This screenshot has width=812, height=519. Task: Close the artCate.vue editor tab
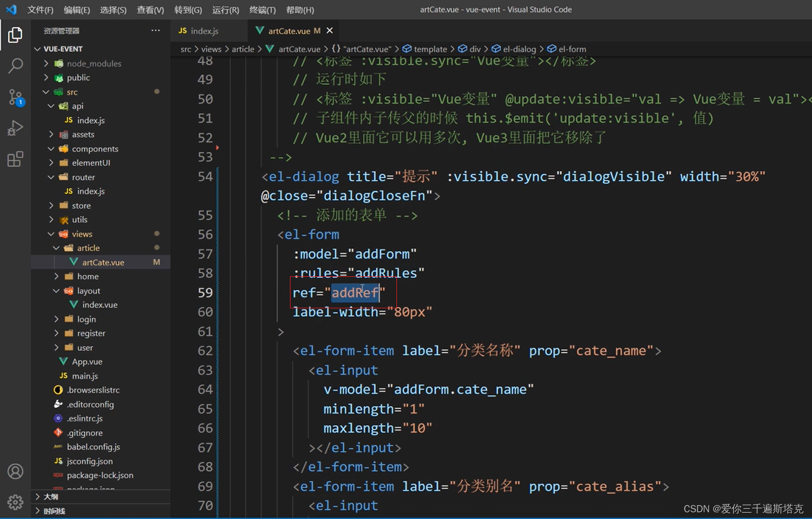[x=330, y=30]
